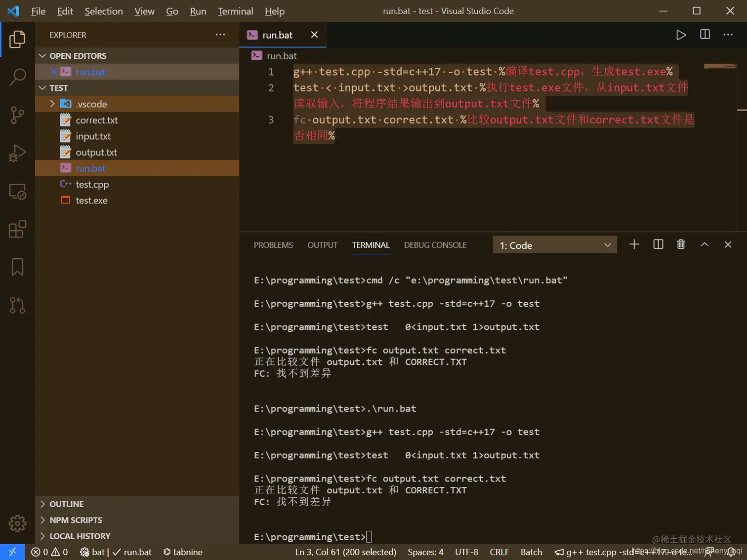Viewport: 747px width, 560px height.
Task: Open the Extensions view icon
Action: coord(17,229)
